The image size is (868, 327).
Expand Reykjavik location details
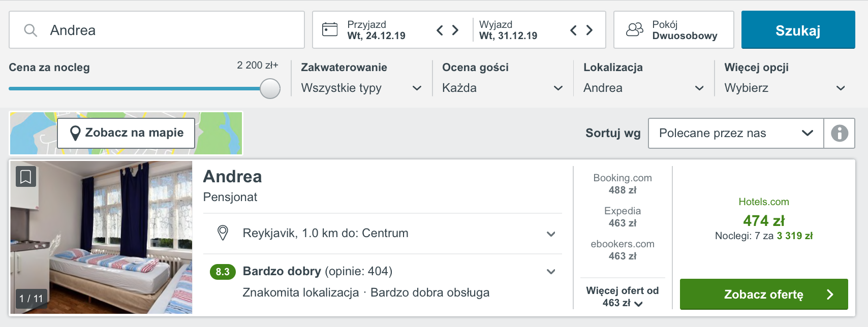pyautogui.click(x=383, y=234)
